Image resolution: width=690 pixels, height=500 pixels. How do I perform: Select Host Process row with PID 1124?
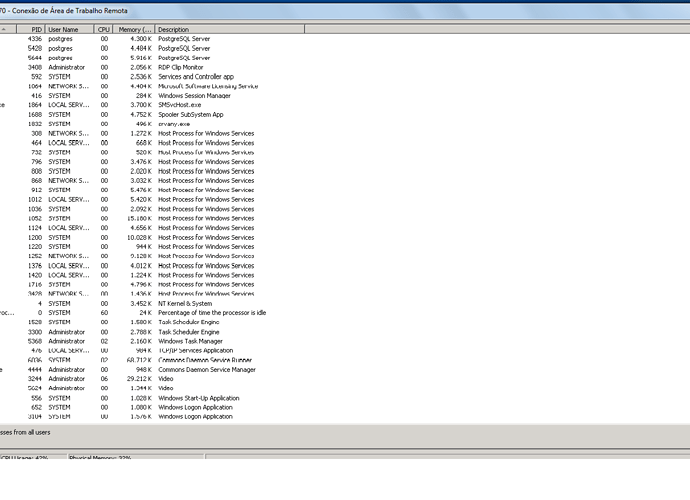(x=152, y=228)
